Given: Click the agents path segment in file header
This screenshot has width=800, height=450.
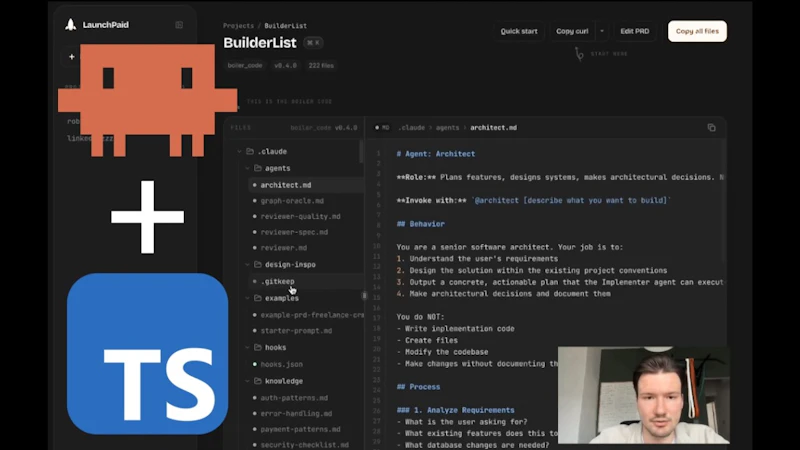Looking at the screenshot, I should (x=447, y=128).
